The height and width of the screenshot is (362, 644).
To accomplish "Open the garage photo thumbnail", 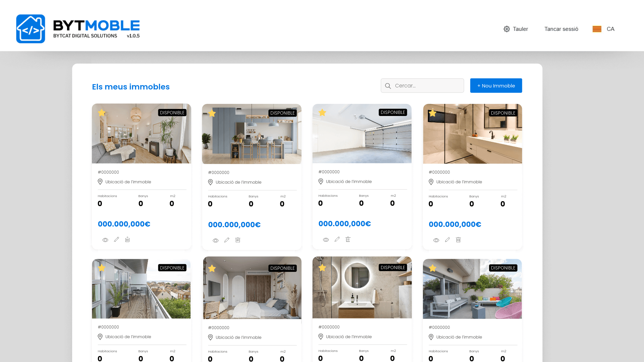I will 362,133.
